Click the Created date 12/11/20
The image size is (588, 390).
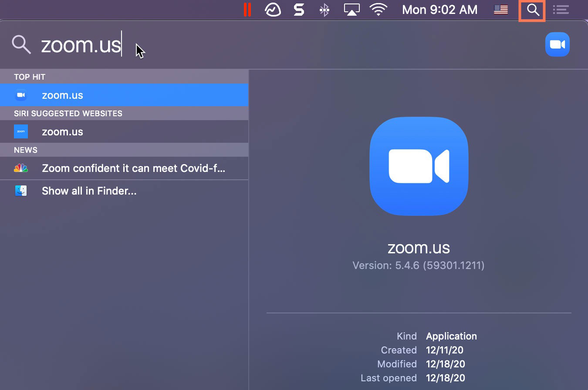coord(444,350)
